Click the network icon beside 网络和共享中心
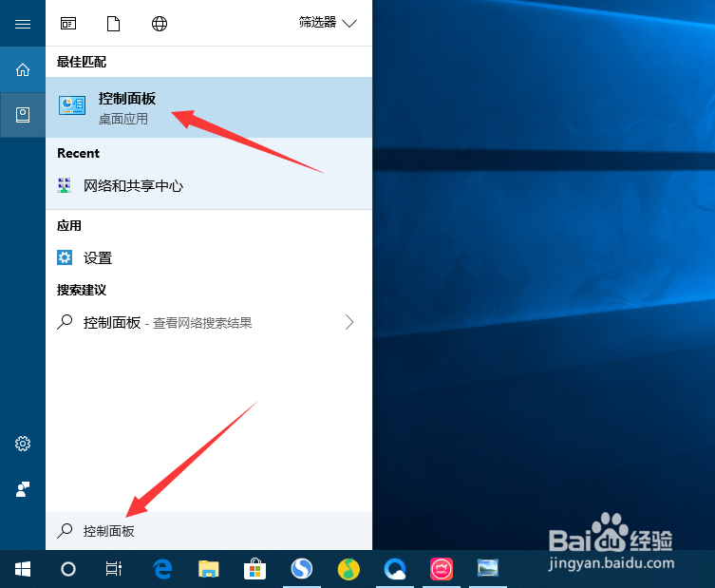This screenshot has width=715, height=588. tap(65, 185)
